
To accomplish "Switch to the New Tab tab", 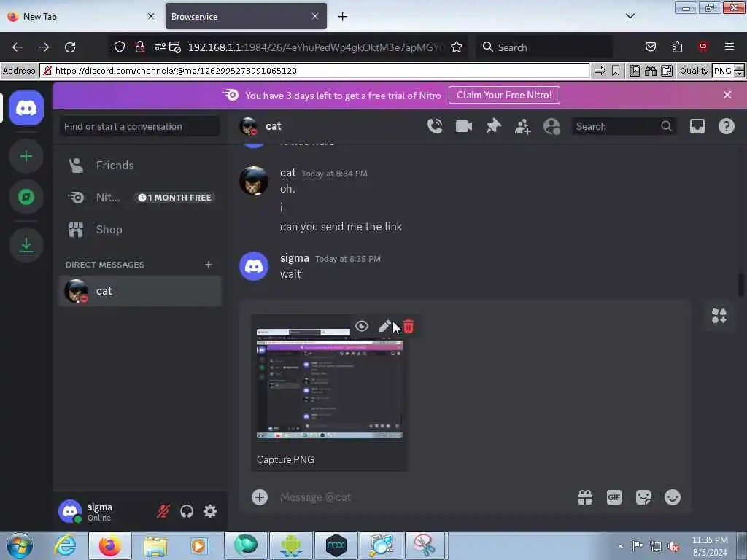I will (x=80, y=17).
